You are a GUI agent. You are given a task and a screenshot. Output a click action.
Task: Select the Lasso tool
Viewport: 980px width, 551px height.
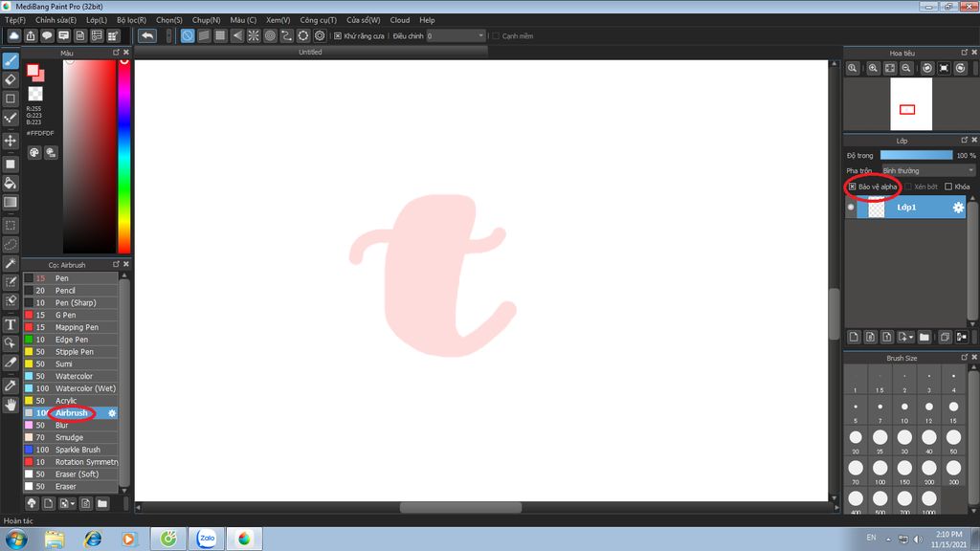[11, 244]
